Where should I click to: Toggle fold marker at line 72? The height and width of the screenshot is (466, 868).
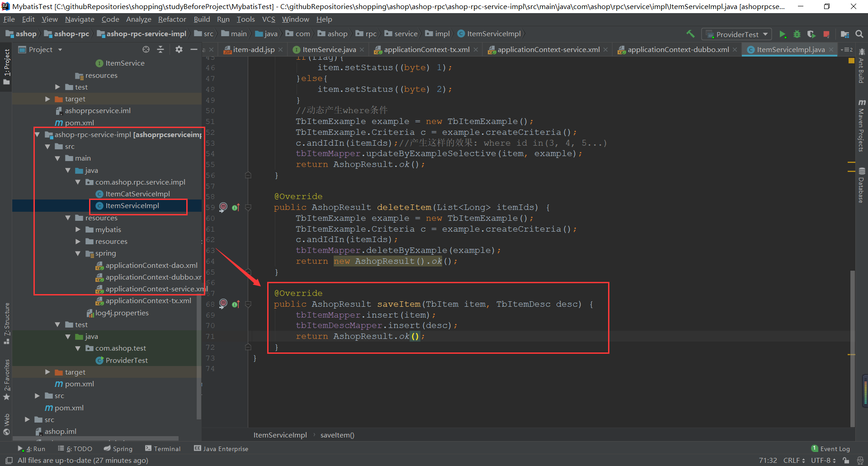[248, 347]
